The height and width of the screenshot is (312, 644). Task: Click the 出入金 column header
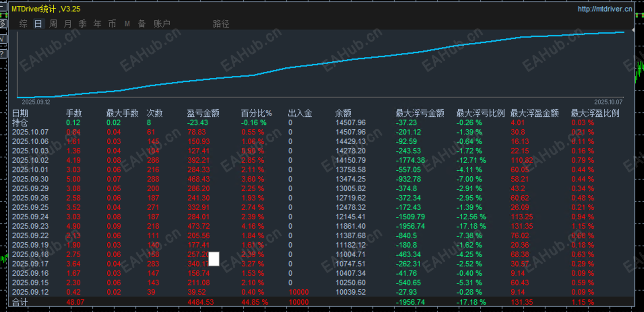pyautogui.click(x=300, y=113)
